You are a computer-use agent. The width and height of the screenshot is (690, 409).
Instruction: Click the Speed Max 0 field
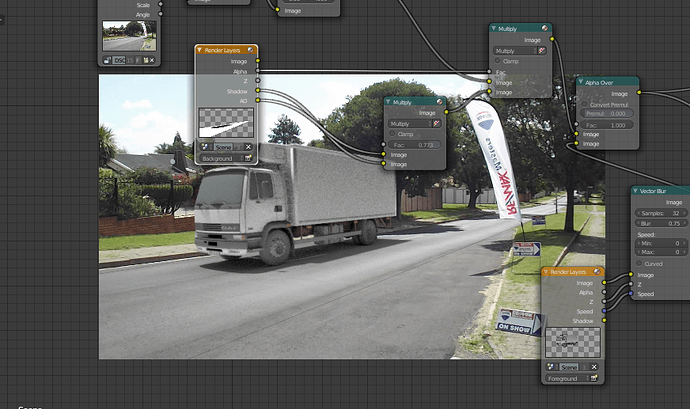click(661, 252)
